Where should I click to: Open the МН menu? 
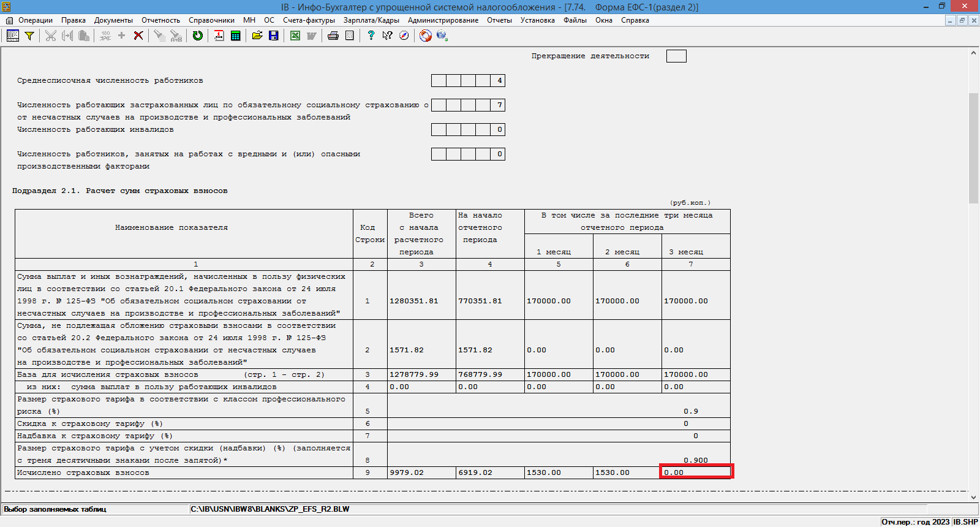249,20
